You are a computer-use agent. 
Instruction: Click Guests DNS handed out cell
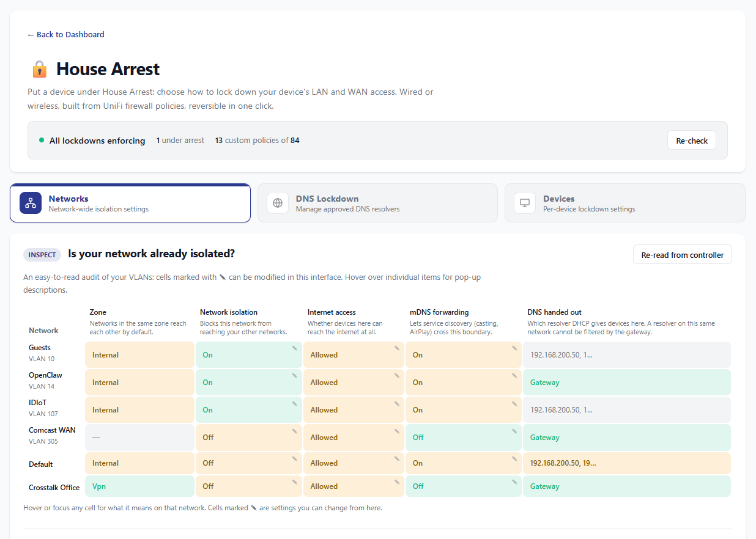(627, 354)
